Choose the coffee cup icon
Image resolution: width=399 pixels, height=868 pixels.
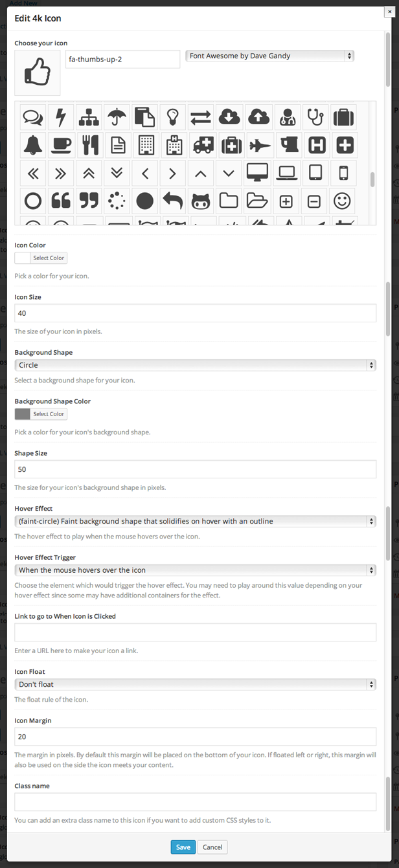[61, 145]
